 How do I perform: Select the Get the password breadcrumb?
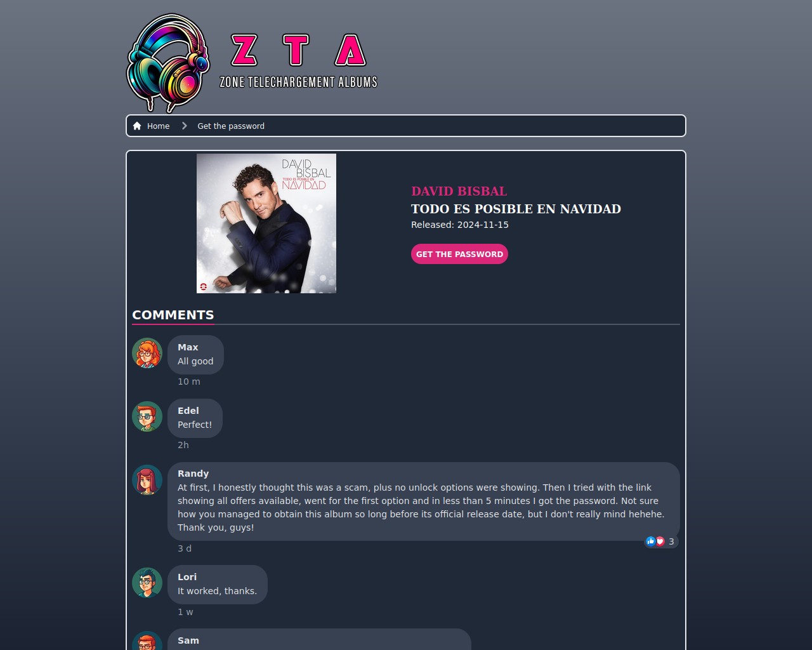pyautogui.click(x=231, y=126)
